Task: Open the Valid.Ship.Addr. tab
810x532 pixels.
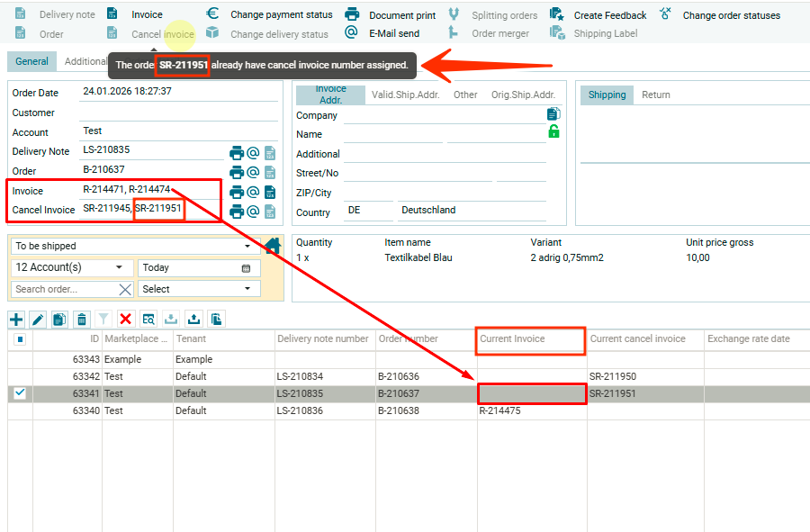Action: (405, 95)
